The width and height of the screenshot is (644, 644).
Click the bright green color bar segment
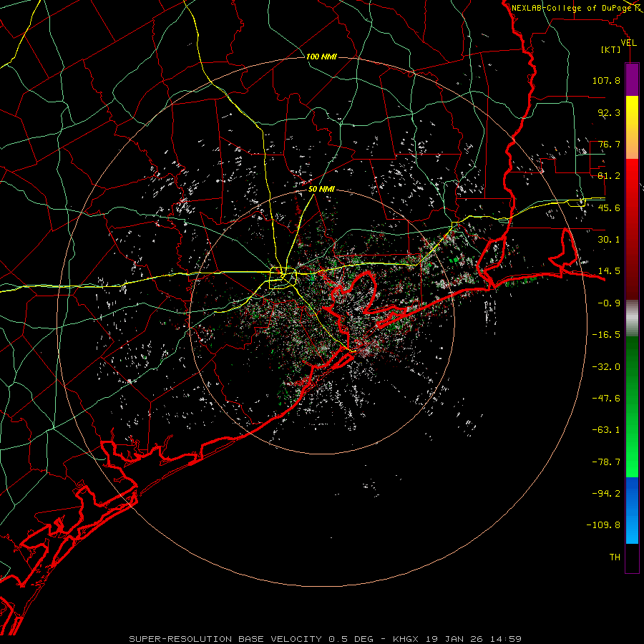coord(632,406)
